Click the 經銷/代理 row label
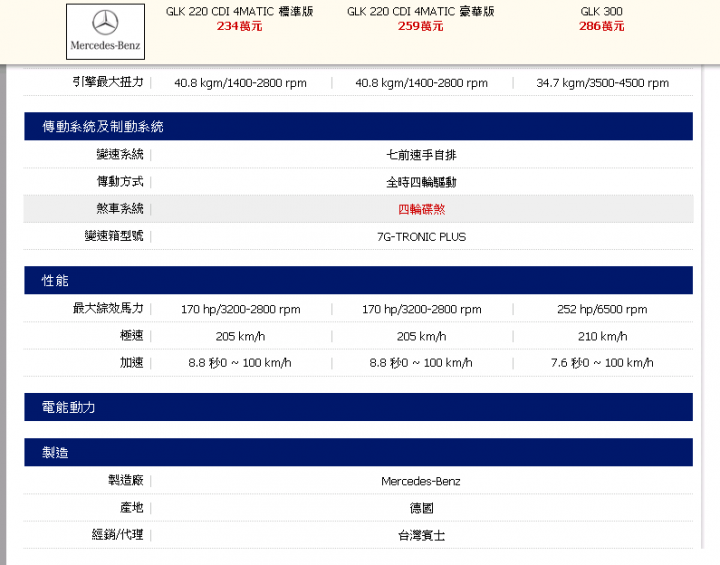 tap(118, 535)
